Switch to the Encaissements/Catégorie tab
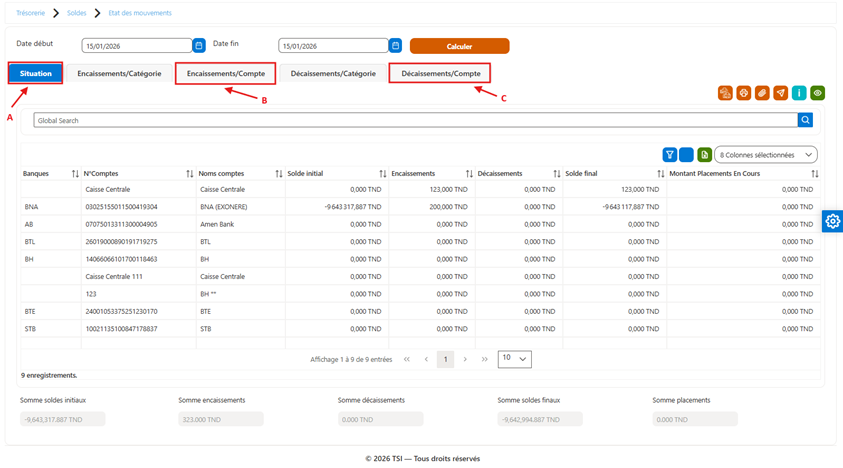The width and height of the screenshot is (843, 468). (x=119, y=74)
